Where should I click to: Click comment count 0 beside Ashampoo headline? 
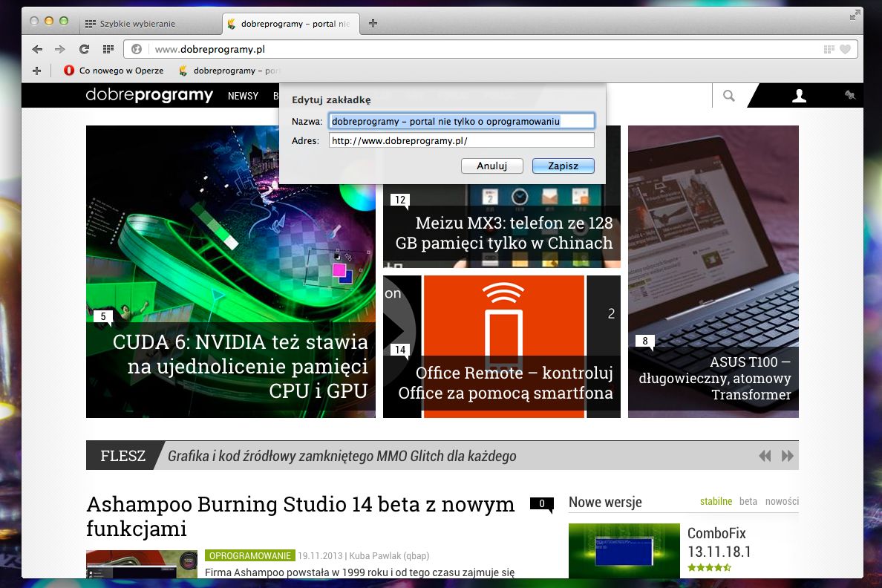tap(542, 504)
